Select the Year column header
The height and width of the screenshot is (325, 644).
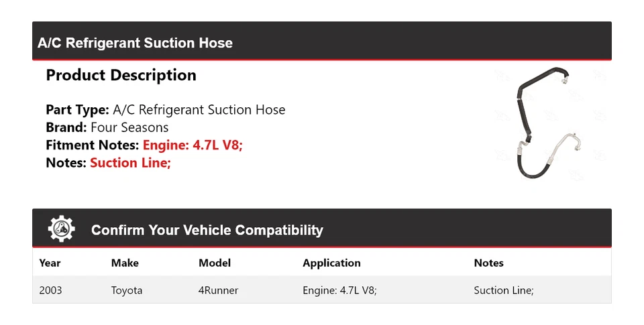click(x=50, y=263)
